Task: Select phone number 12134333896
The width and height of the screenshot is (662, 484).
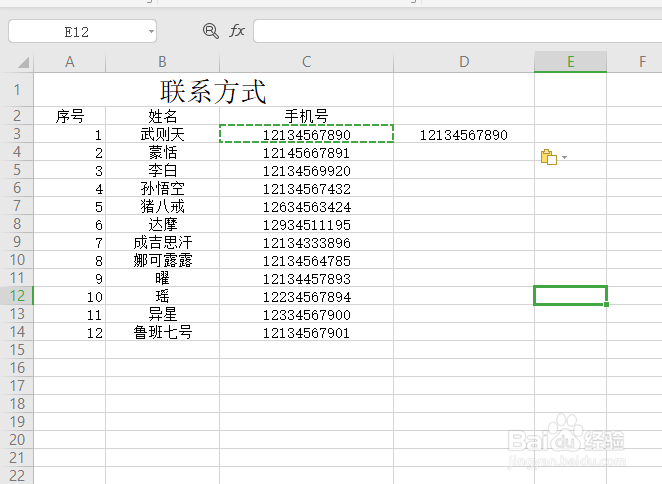Action: point(307,242)
